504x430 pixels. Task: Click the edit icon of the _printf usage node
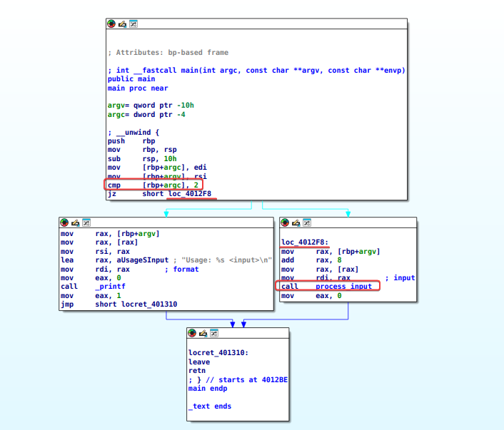click(x=75, y=222)
